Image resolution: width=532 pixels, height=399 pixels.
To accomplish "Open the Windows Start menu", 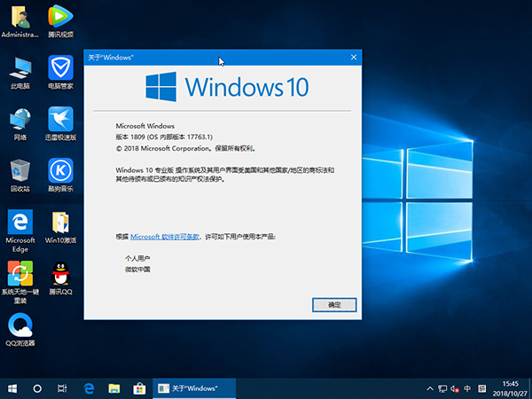I will [x=13, y=387].
